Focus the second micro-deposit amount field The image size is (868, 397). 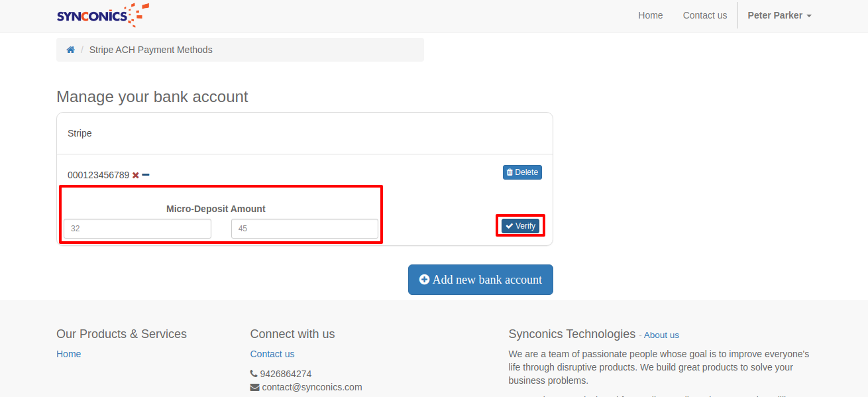pyautogui.click(x=305, y=229)
